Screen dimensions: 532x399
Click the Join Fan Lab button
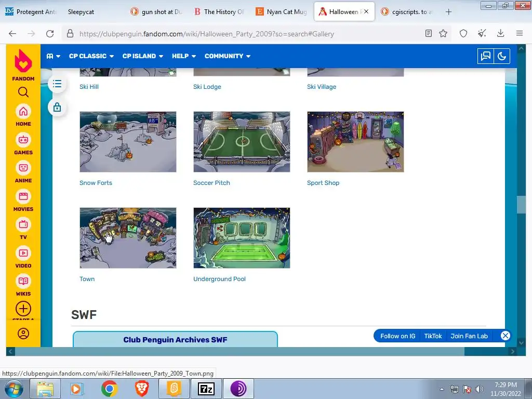point(469,336)
